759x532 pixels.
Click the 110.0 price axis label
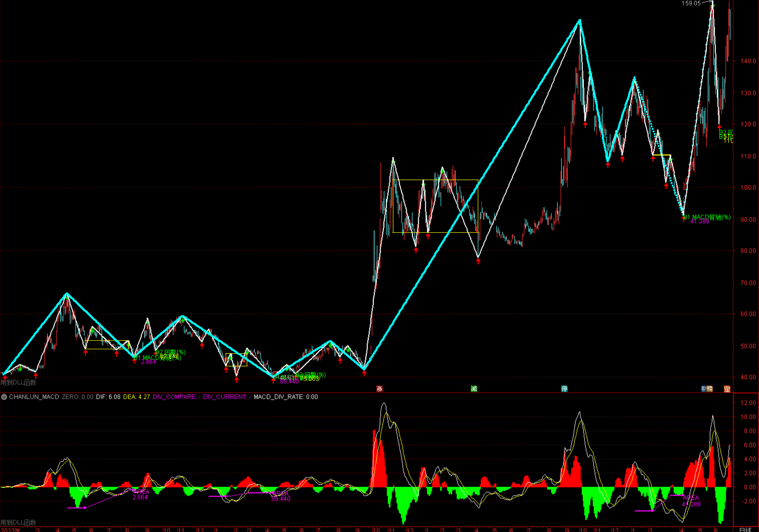(748, 156)
